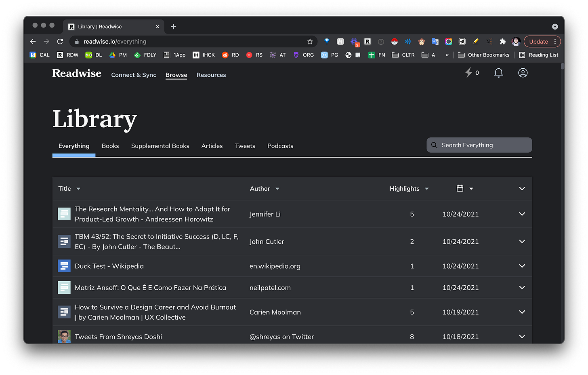
Task: Open the Browse nav item
Action: (176, 75)
